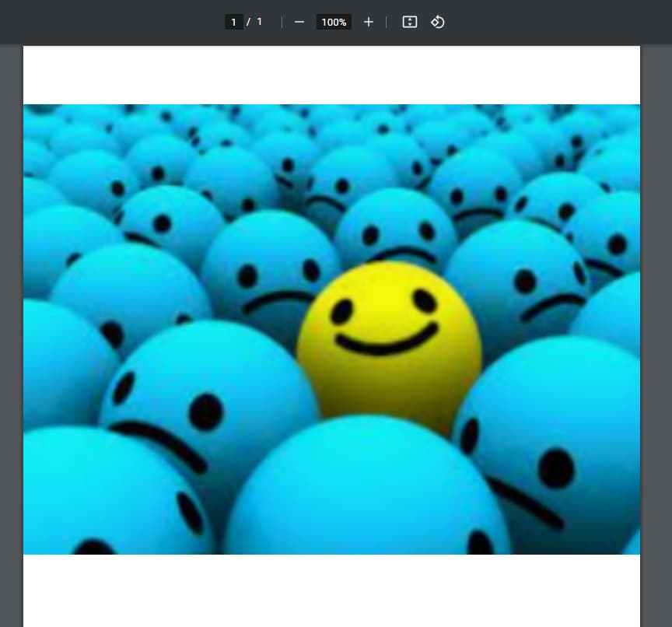Click the yellow smiley's left eye
The image size is (672, 627).
(341, 312)
